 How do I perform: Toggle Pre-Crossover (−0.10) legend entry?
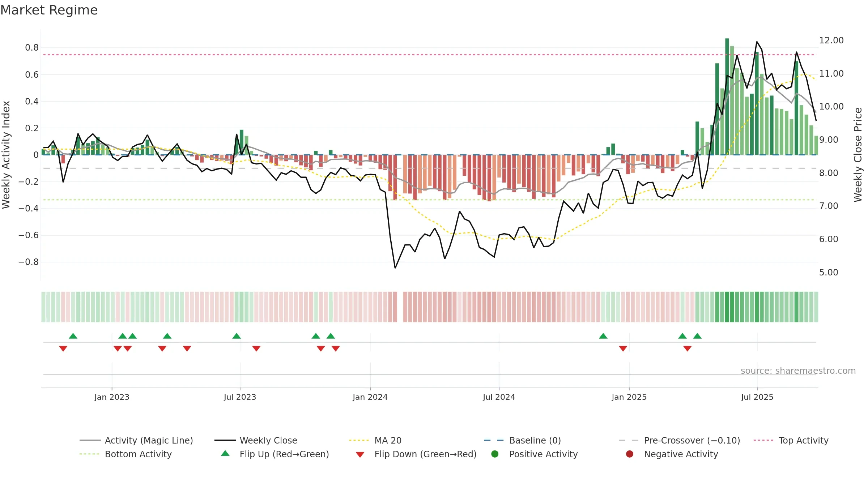(679, 440)
